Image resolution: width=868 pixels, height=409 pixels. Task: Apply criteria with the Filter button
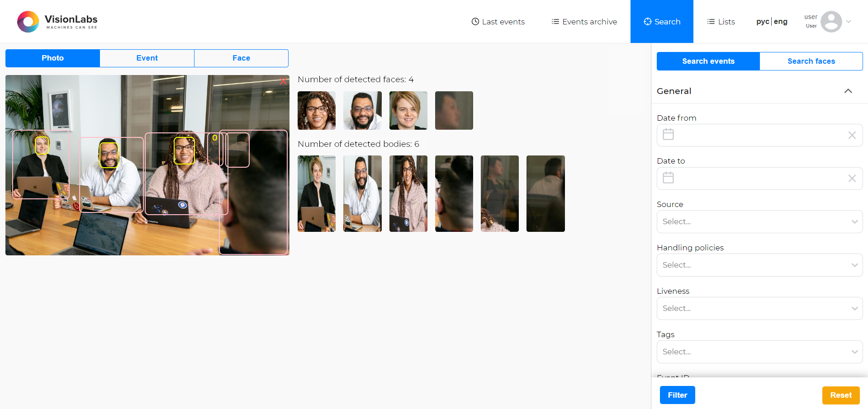coord(677,395)
